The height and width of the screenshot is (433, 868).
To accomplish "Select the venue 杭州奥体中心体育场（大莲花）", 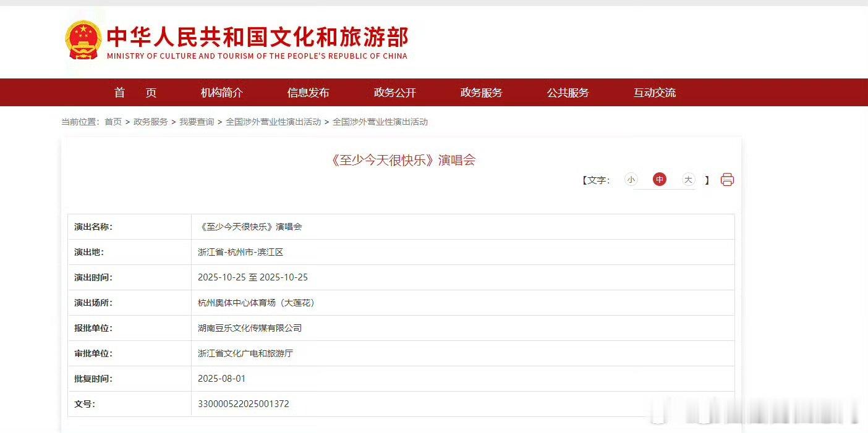I will tap(257, 303).
